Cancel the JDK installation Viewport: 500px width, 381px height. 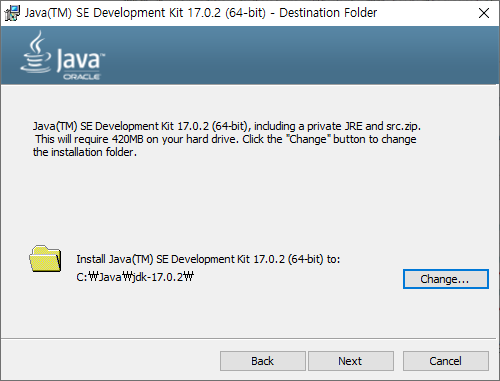[446, 361]
